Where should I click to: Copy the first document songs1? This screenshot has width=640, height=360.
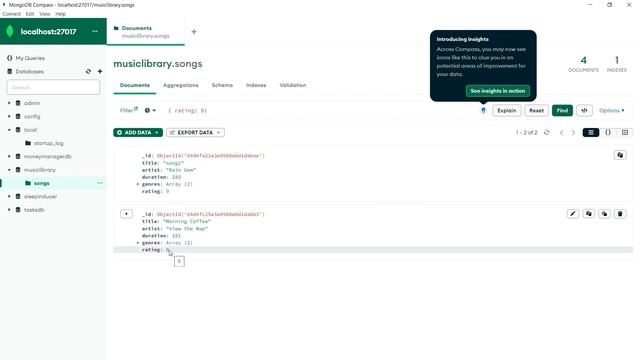tap(620, 156)
